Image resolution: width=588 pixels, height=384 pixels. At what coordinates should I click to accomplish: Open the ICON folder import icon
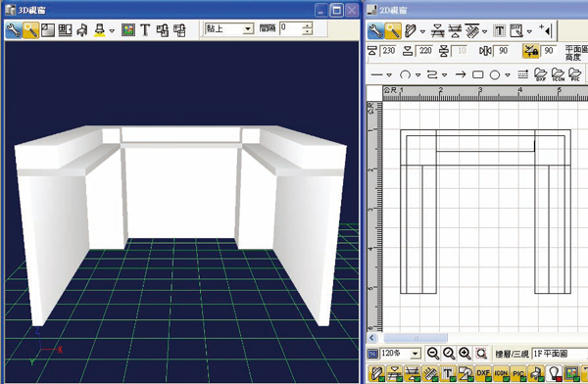558,74
